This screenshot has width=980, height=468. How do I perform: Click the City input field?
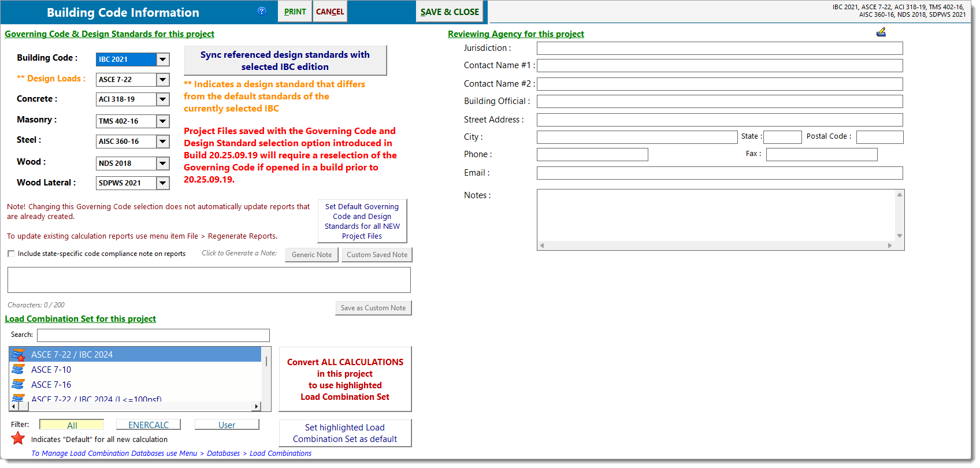(637, 137)
